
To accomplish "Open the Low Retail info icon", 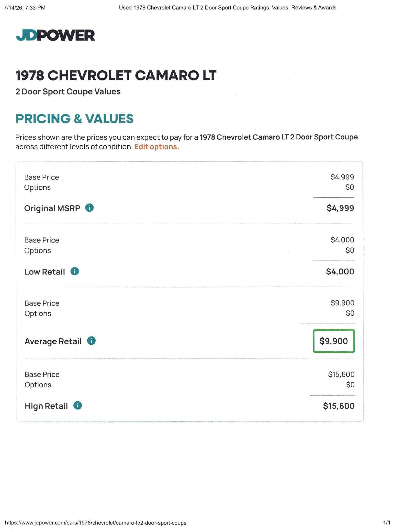I will pyautogui.click(x=75, y=271).
